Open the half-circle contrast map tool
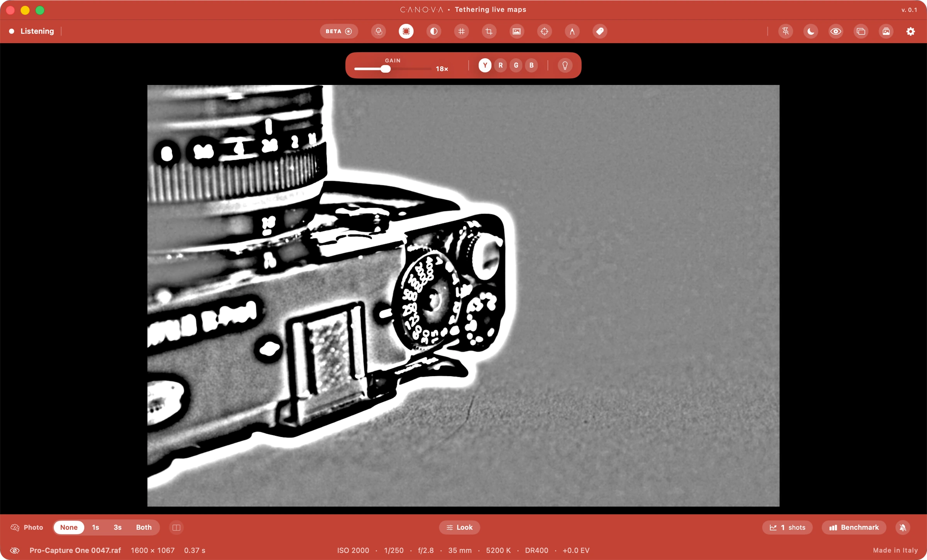Screen dimensions: 927x560 [434, 31]
